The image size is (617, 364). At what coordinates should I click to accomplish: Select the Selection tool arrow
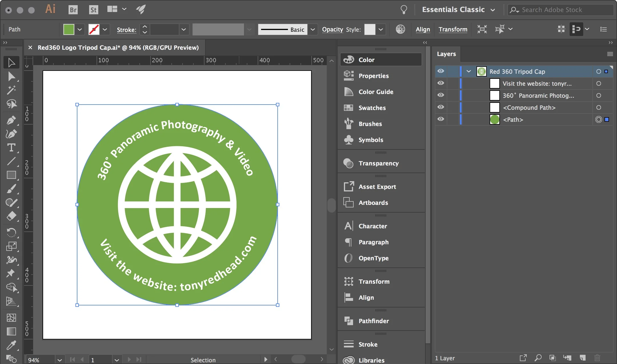click(11, 63)
